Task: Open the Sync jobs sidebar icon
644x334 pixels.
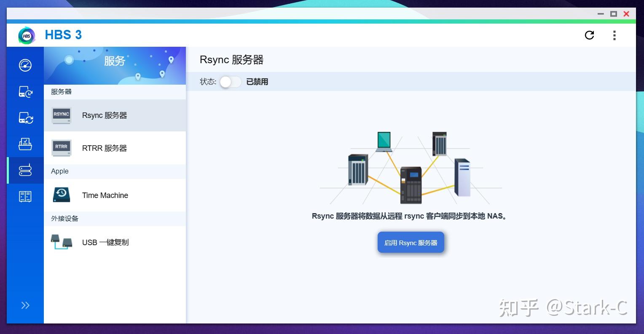Action: (x=25, y=118)
